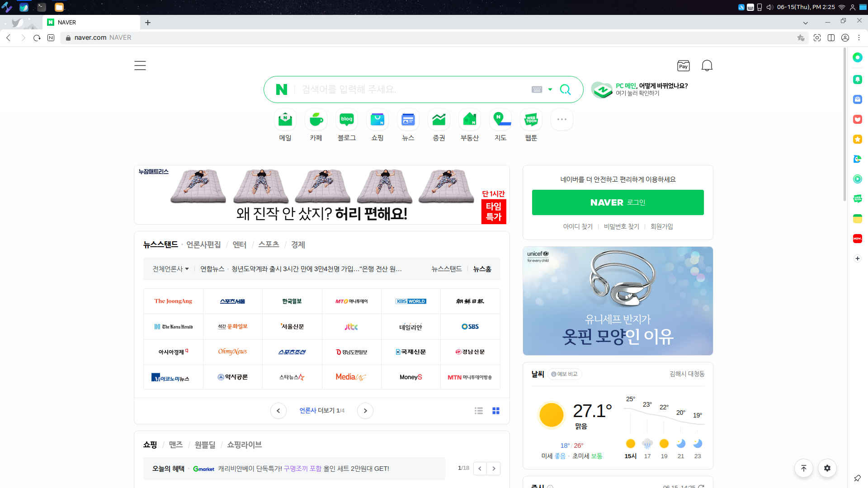
Task: Toggle the 예보 비교 weather option
Action: pos(565,374)
